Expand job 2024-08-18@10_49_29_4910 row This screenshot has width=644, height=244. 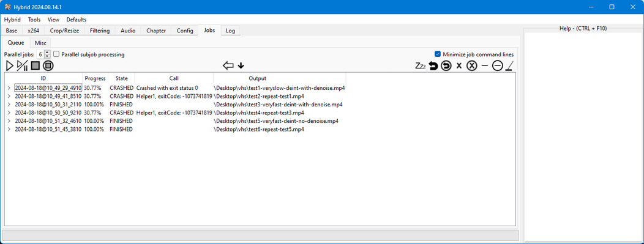9,88
